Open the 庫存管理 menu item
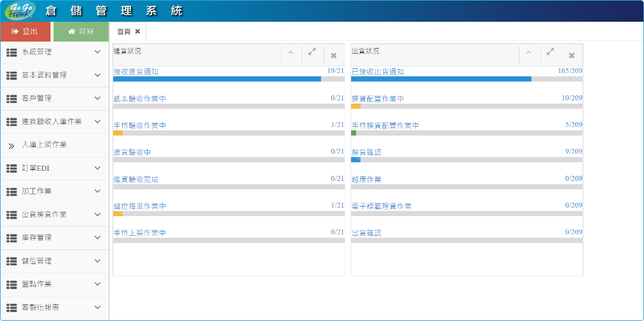The width and height of the screenshot is (644, 321). click(x=54, y=237)
